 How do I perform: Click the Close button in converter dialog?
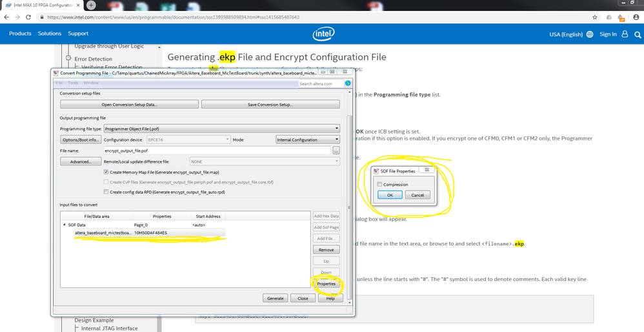click(303, 298)
